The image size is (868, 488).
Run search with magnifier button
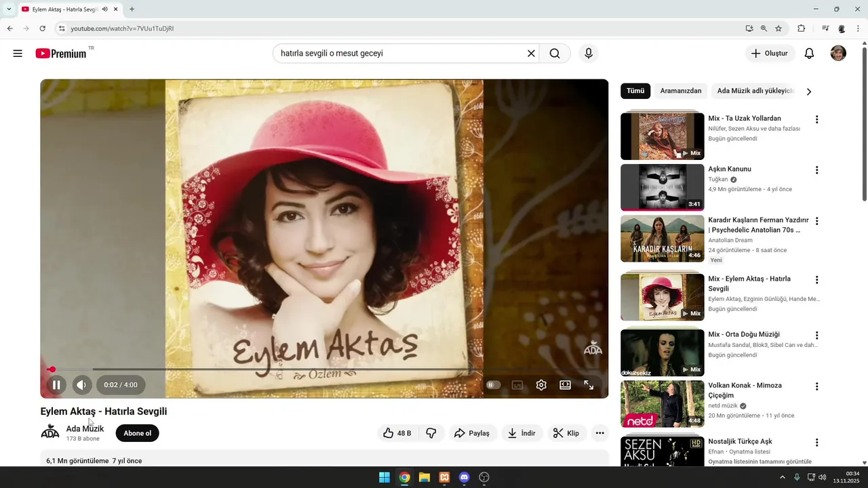point(555,54)
